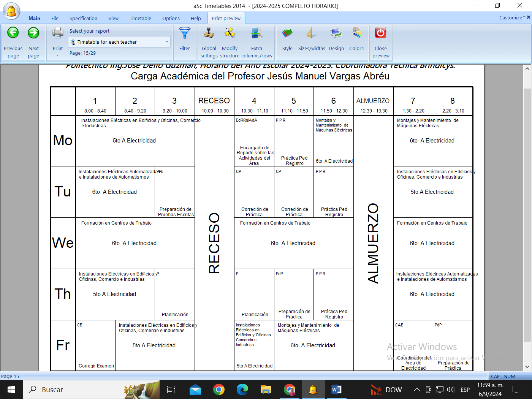The image size is (532, 399).
Task: Go to the Previous page
Action: (x=13, y=42)
